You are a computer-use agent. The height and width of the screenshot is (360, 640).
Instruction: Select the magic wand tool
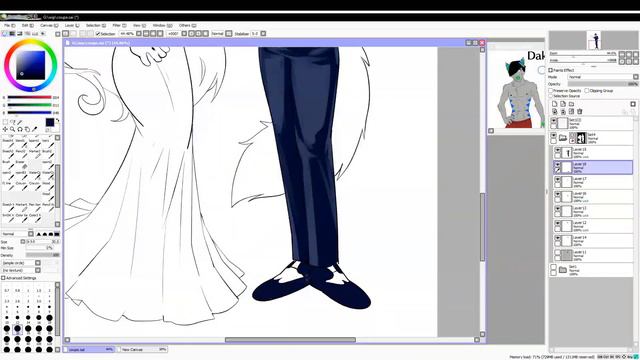20,122
